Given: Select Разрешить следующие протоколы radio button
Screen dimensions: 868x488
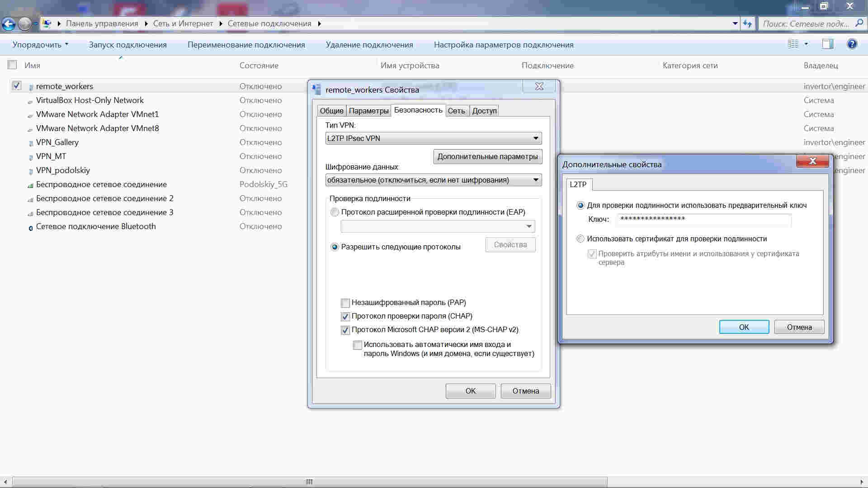Looking at the screenshot, I should tap(335, 247).
